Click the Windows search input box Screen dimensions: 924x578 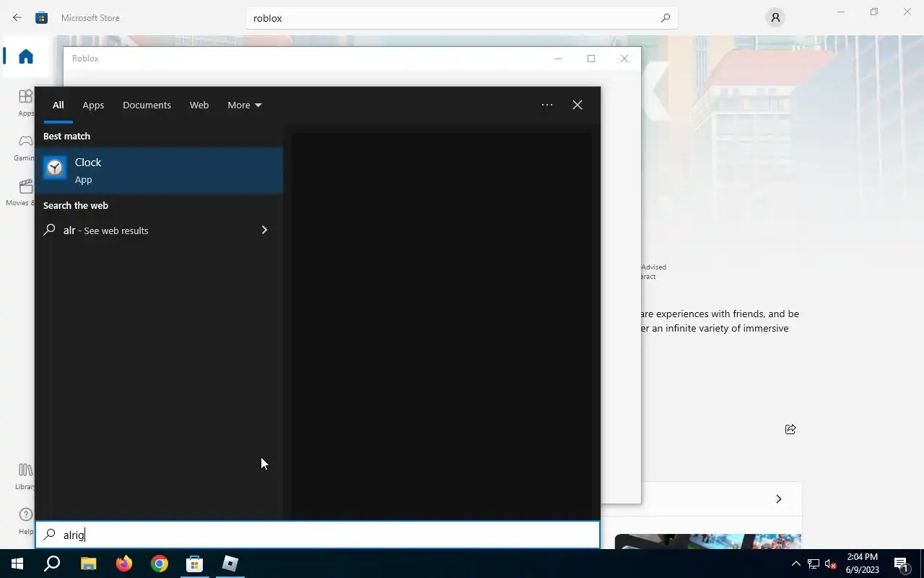point(318,535)
